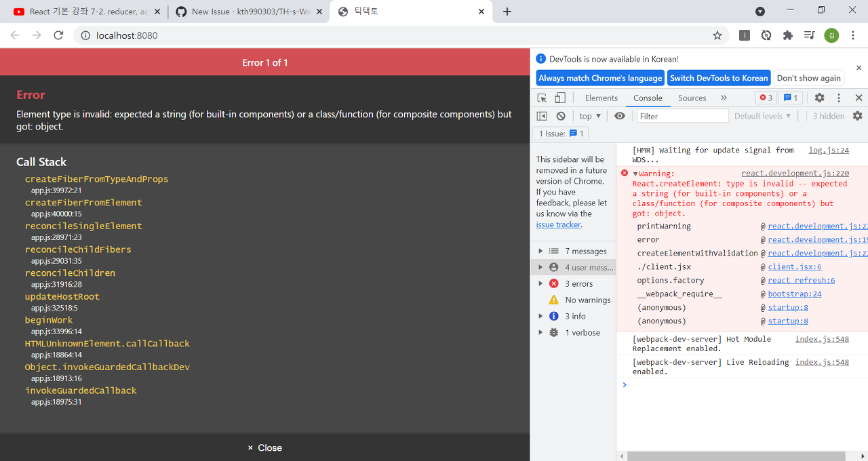This screenshot has width=868, height=461.
Task: Open DevTools settings gear
Action: (x=819, y=98)
